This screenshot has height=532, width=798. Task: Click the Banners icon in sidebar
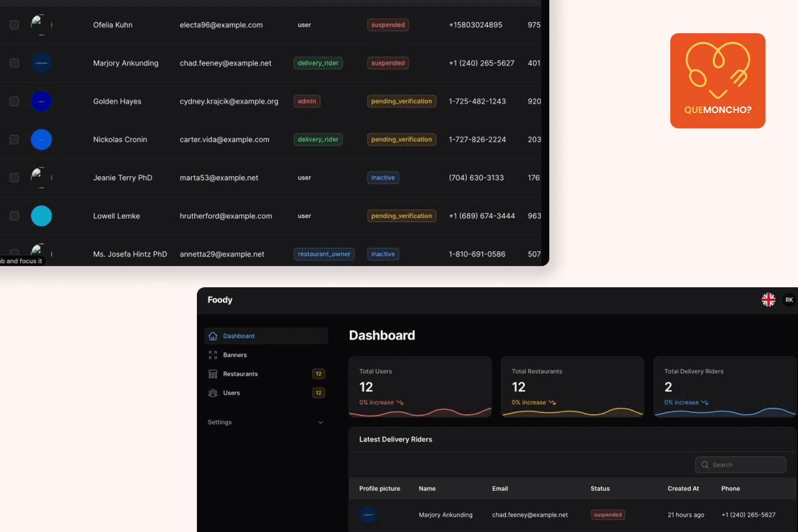[x=213, y=355]
